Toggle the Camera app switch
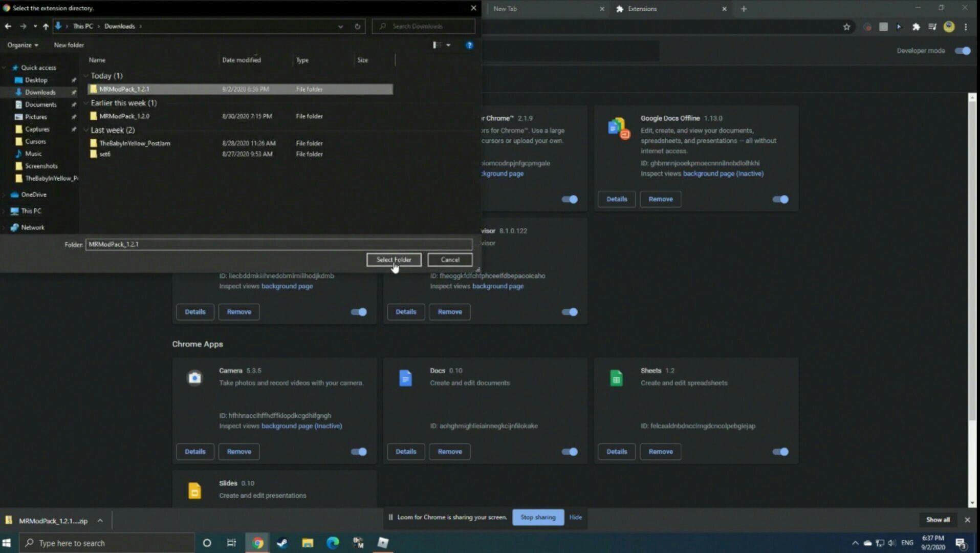This screenshot has width=980, height=553. (x=359, y=452)
